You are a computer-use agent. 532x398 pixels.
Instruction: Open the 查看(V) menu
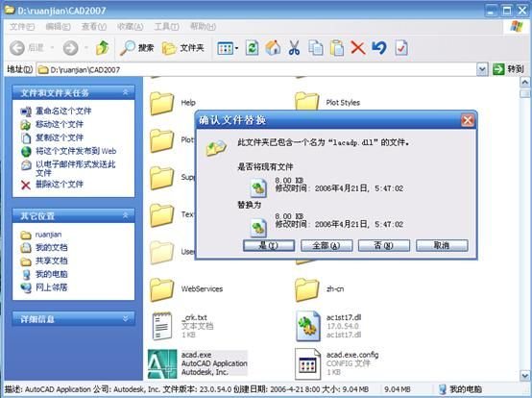(x=94, y=27)
